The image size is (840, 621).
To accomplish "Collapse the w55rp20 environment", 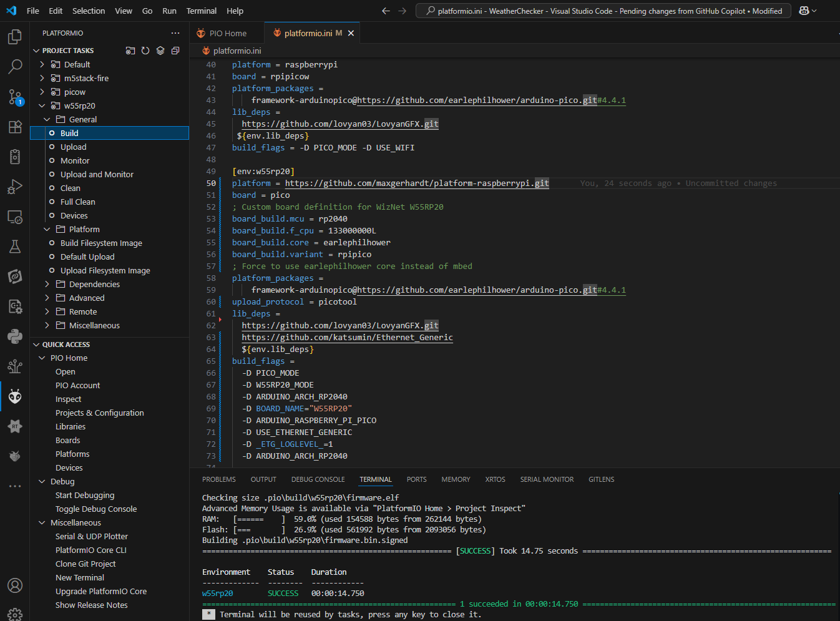I will coord(42,105).
